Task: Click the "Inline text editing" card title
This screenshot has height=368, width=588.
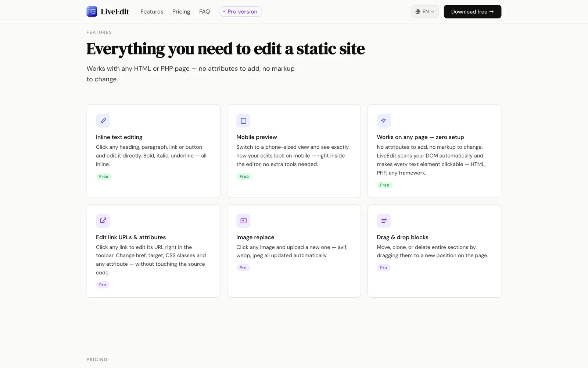Action: [119, 137]
